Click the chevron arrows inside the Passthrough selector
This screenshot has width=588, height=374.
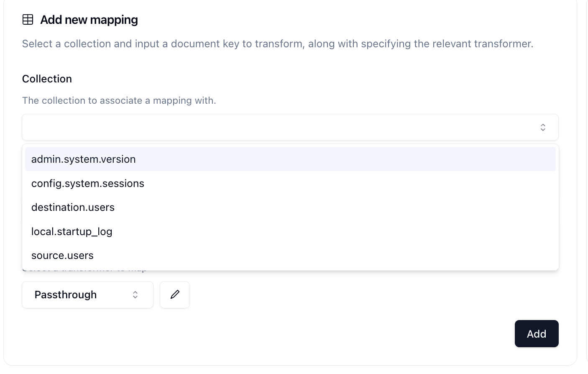tap(135, 295)
